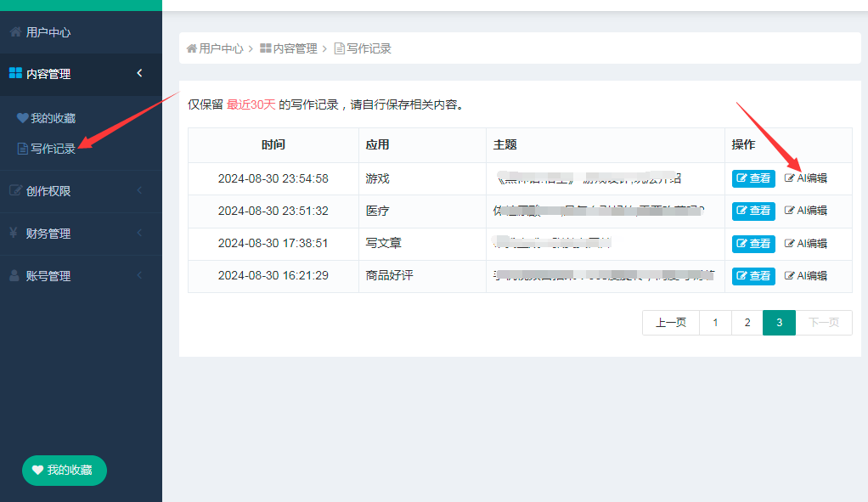Click the green 我的收藏 floating button
The height and width of the screenshot is (502, 868).
65,470
